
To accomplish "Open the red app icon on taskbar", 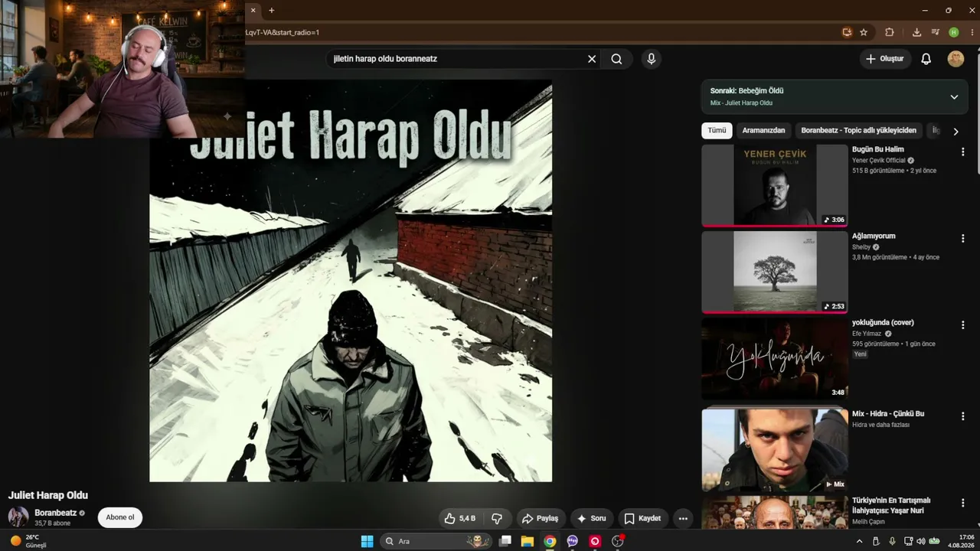I will click(595, 541).
